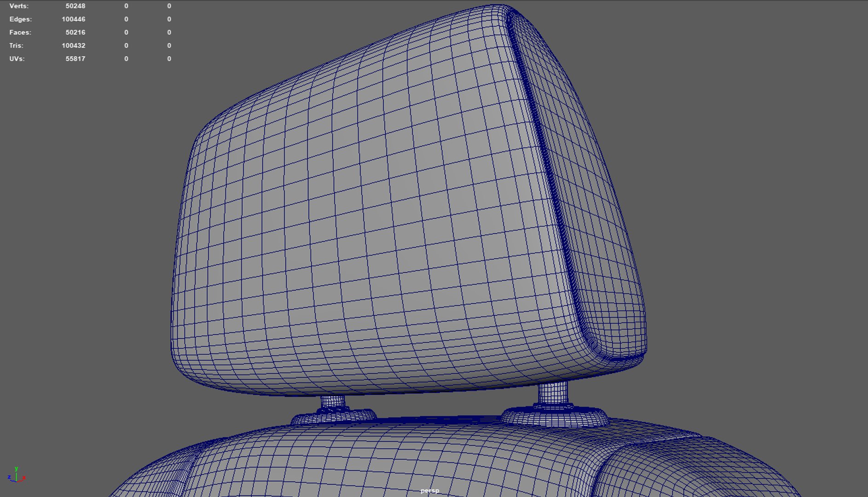Viewport: 868px width, 497px height.
Task: Click the Tris label in the HUD
Action: [x=16, y=46]
